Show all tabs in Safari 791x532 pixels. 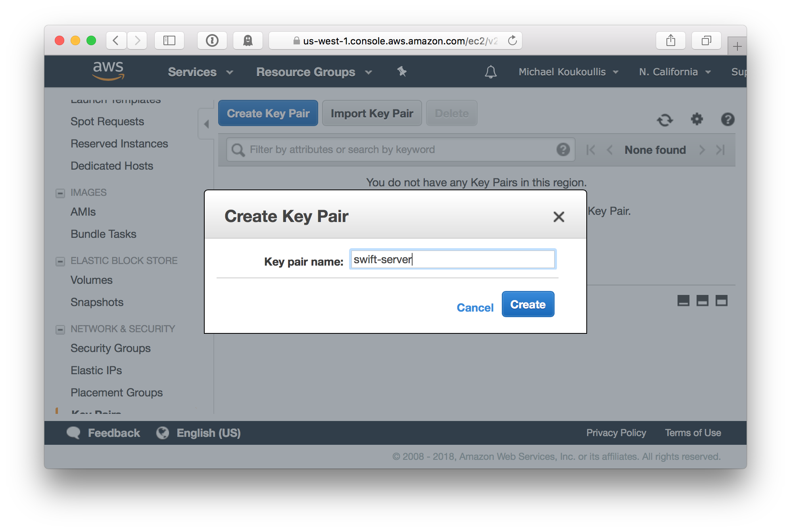[x=707, y=40]
